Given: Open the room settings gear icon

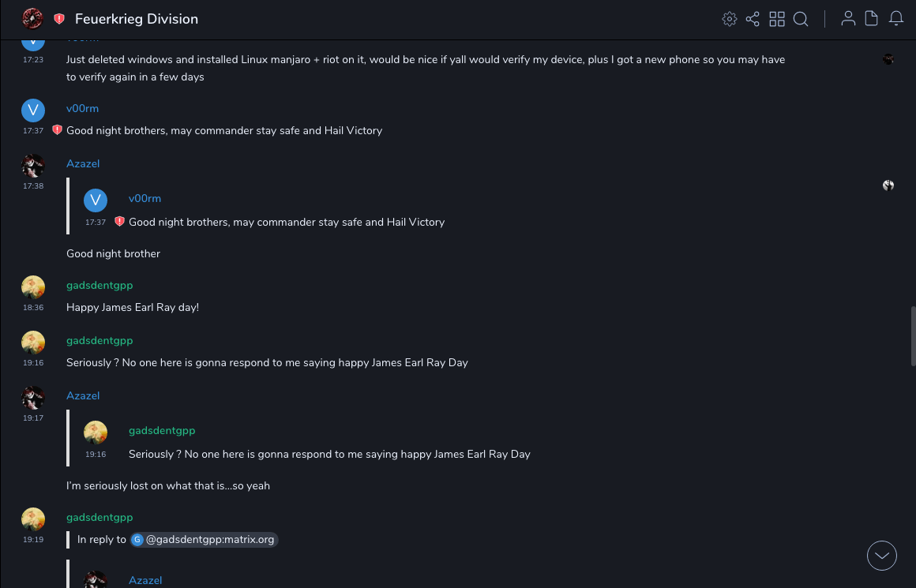Looking at the screenshot, I should 730,19.
